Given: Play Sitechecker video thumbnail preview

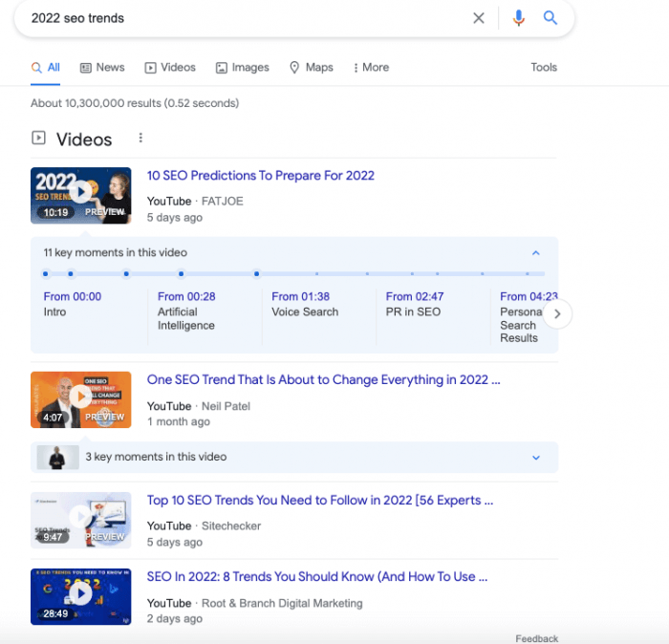Looking at the screenshot, I should point(81,521).
